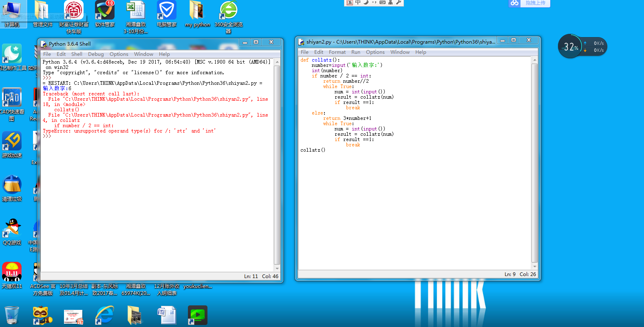Screen dimensions: 644x327
Task: Select the 副本-东风标致2017春 desktop label
Action: (x=105, y=289)
